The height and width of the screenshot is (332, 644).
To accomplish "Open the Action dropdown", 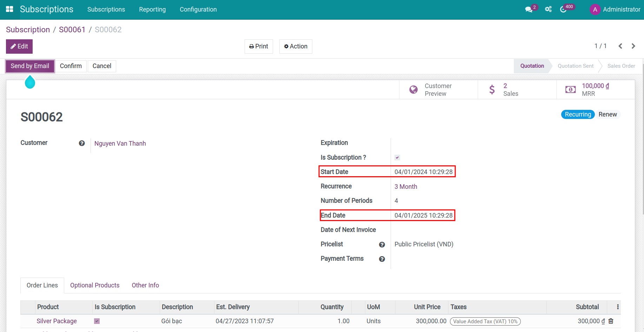I will pos(296,46).
